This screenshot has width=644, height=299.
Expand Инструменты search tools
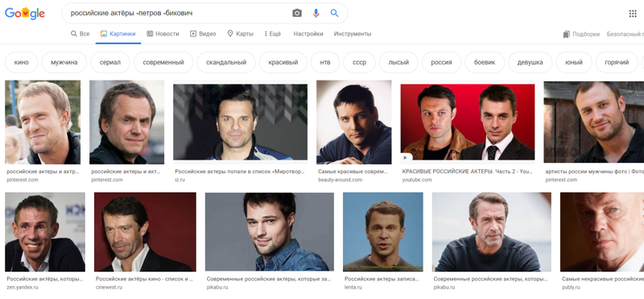click(353, 34)
